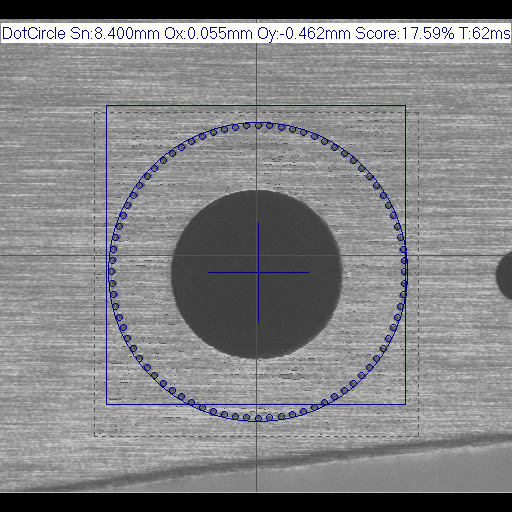Viewport: 512px width, 512px height.
Task: Pick the rightmost dot of the dotted circle
Action: pos(405,272)
